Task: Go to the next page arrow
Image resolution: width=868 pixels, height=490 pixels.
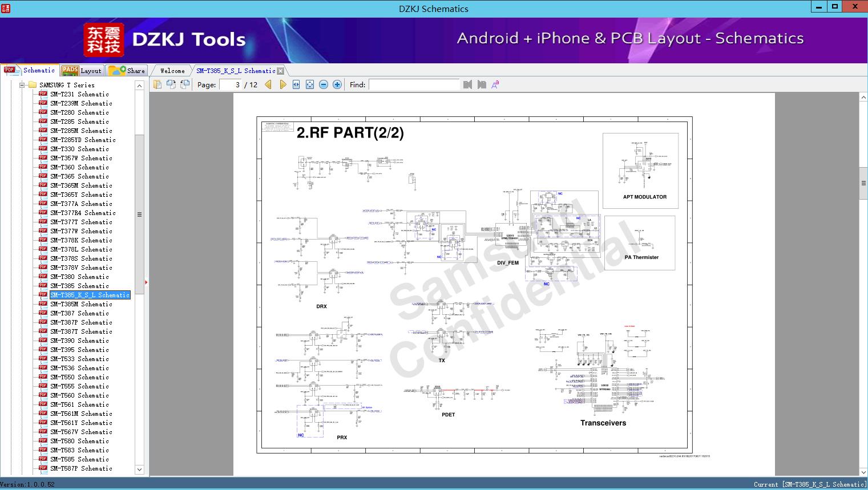Action: pos(282,84)
